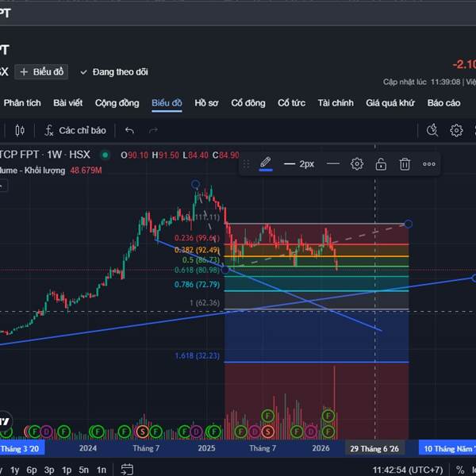Select trendline endpoint circle near 0.618 level
Image resolution: width=476 pixels, height=476 pixels.
tap(225, 270)
